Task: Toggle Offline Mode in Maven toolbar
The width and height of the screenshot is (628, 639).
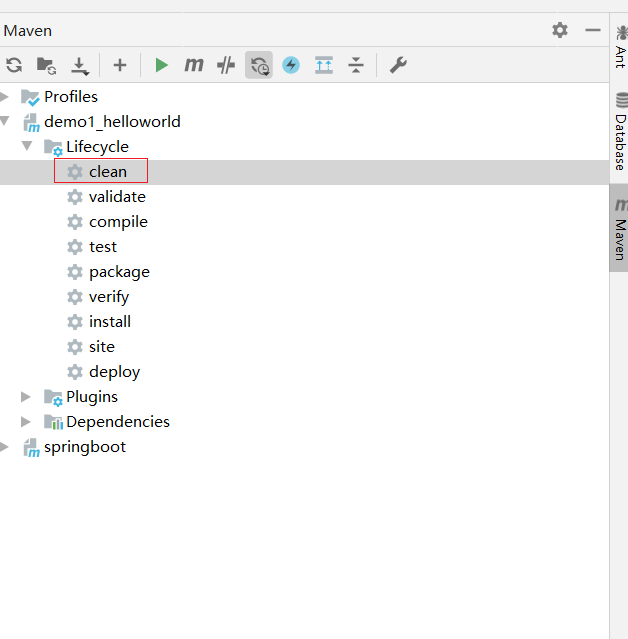Action: pyautogui.click(x=227, y=65)
